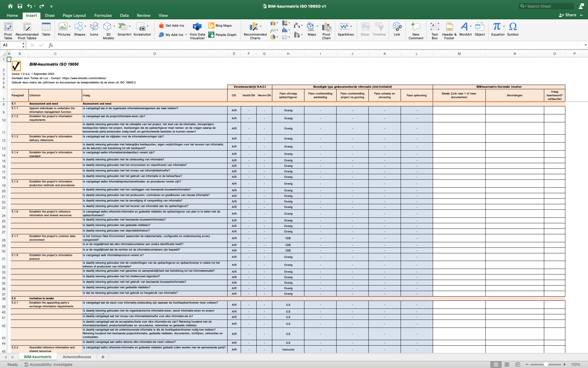Adjust the zoom slider handle
The width and height of the screenshot is (588, 368).
coord(546,365)
